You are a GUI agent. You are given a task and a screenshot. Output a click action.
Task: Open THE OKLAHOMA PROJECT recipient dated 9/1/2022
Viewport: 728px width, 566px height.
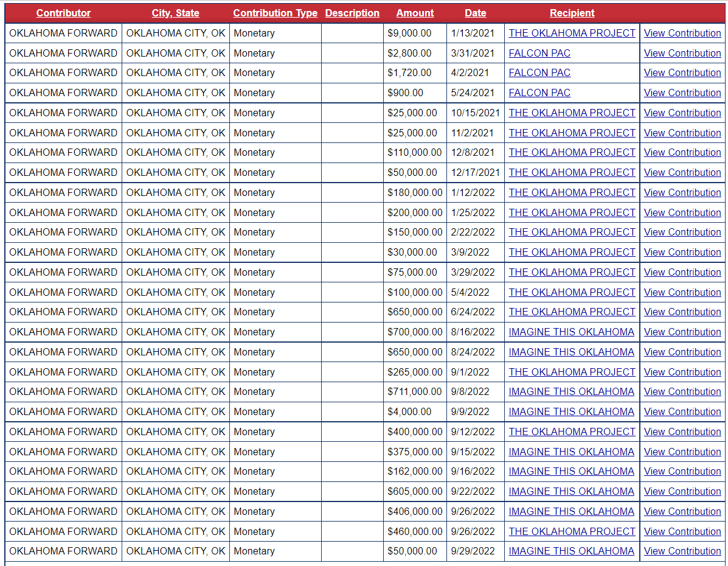[572, 372]
